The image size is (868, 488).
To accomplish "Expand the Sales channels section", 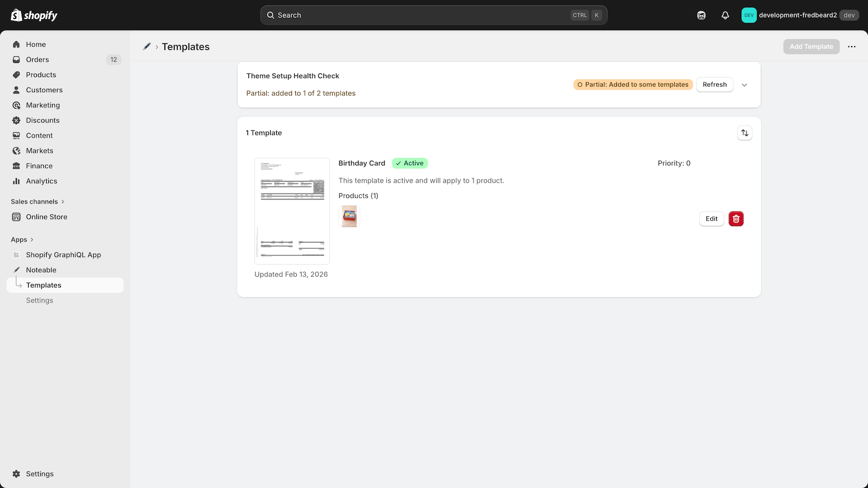I will coord(37,201).
